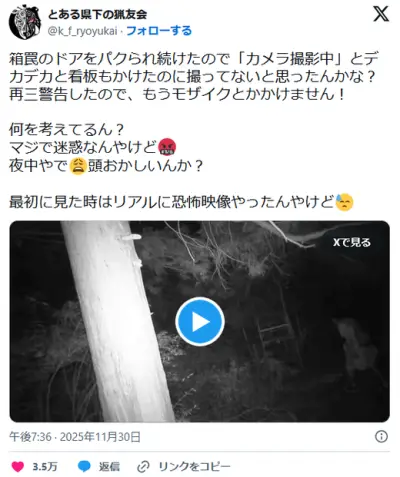Open the 午後7:36 · 2025年11月30日 timestamp
Image resolution: width=400 pixels, height=477 pixels.
tap(75, 436)
